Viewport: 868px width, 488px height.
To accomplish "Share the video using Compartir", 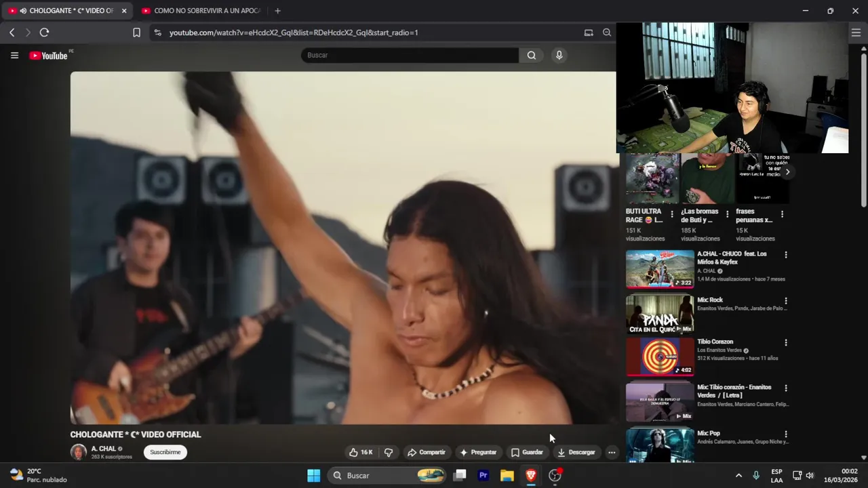I will tap(427, 452).
